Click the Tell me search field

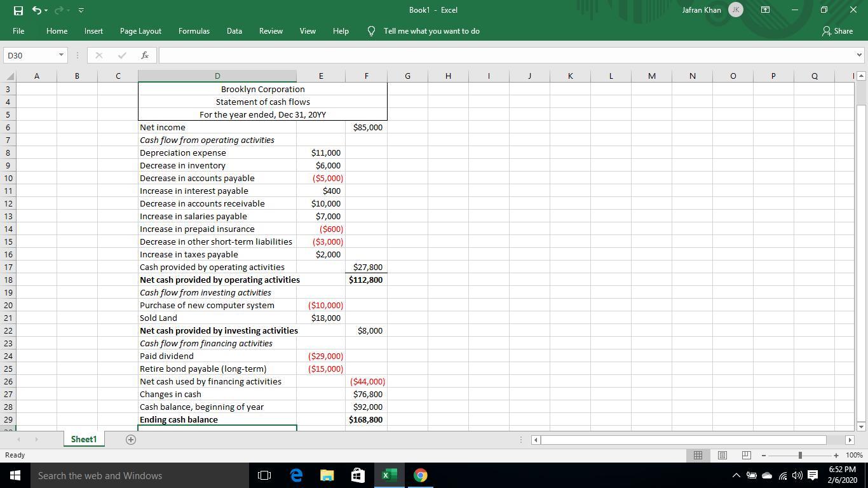point(431,31)
